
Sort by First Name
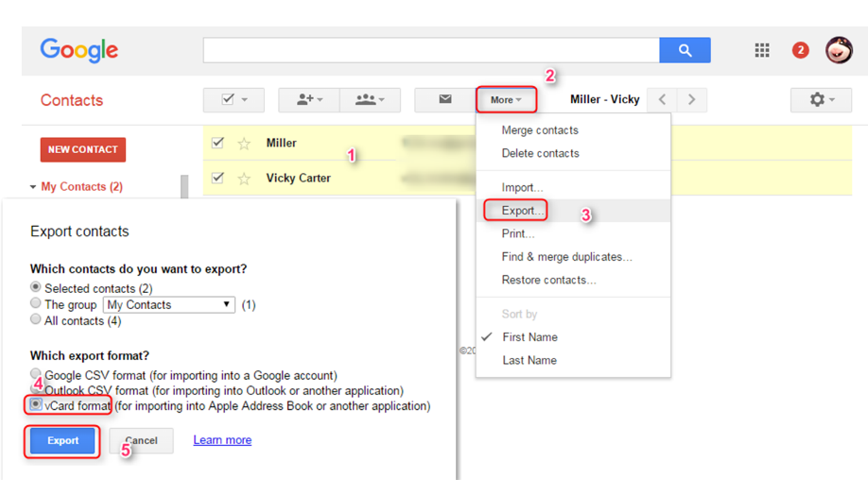coord(573,337)
